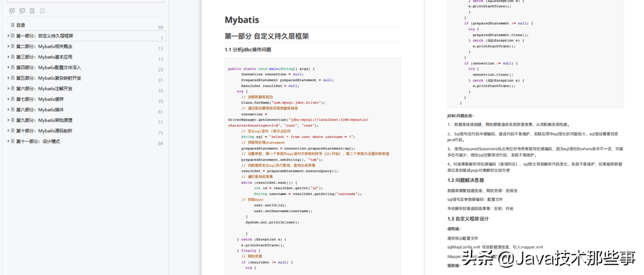Click the collapse all bookmarks icon
Viewport: 644px width, 275px height.
click(22, 11)
